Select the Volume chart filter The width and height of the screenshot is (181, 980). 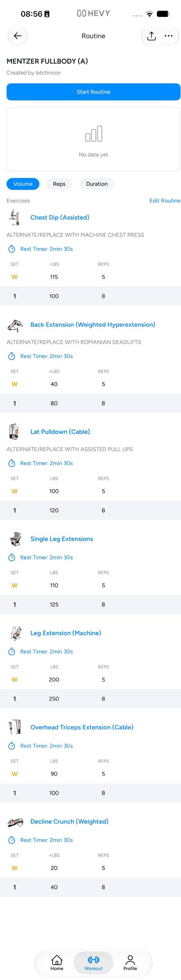(x=23, y=184)
